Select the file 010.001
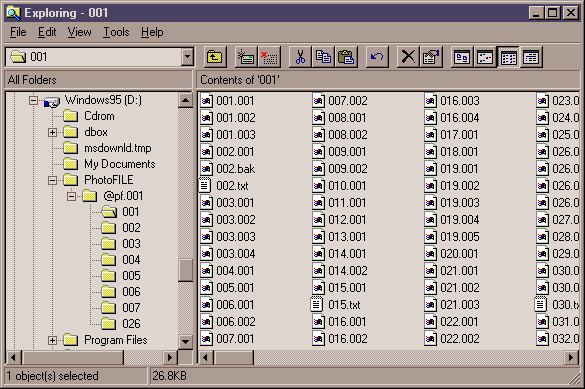 pos(340,186)
